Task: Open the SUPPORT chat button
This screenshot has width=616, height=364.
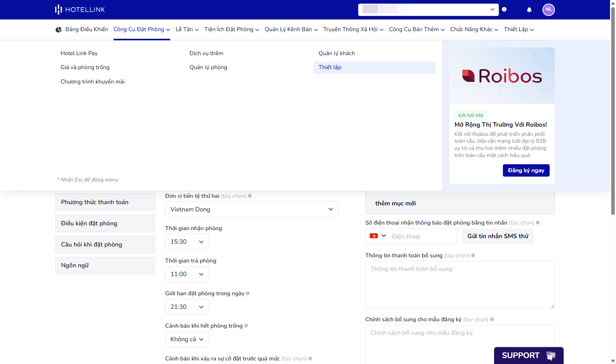Action: (528, 355)
